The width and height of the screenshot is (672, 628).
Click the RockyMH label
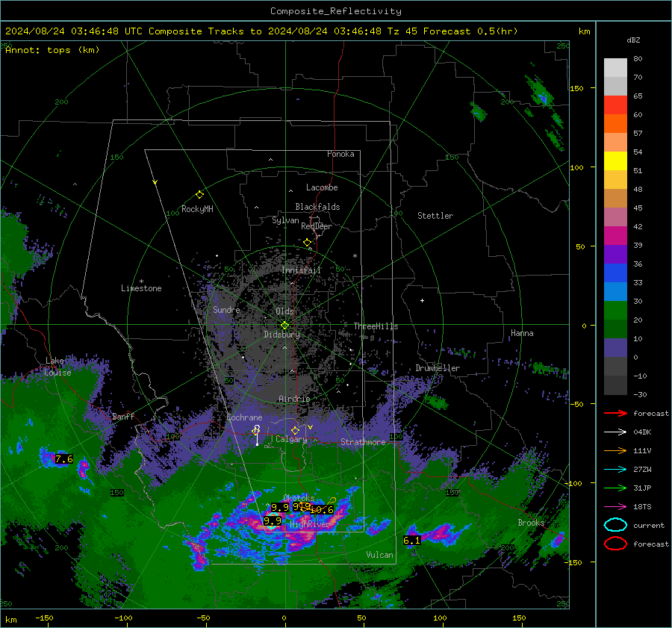[197, 209]
